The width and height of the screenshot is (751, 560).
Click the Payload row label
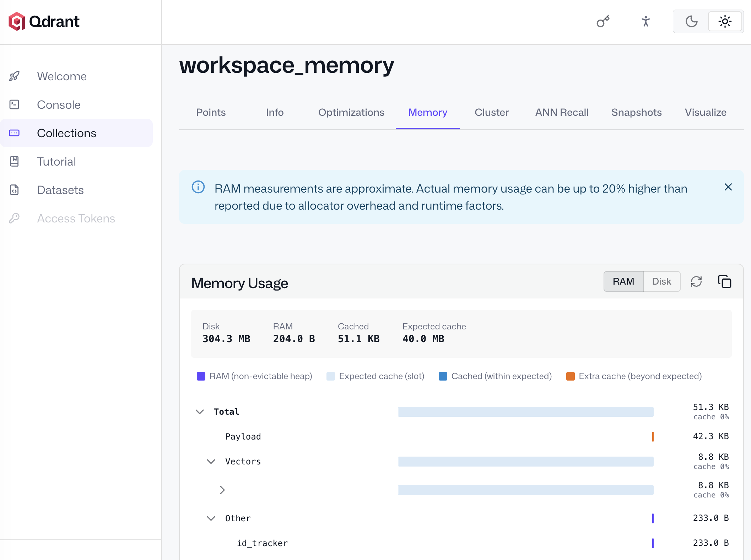click(243, 436)
